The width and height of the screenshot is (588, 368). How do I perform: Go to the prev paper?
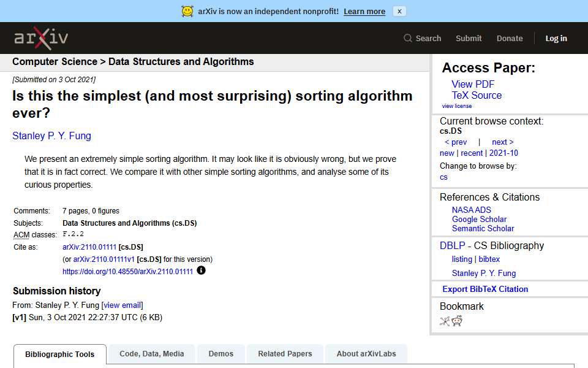[455, 142]
